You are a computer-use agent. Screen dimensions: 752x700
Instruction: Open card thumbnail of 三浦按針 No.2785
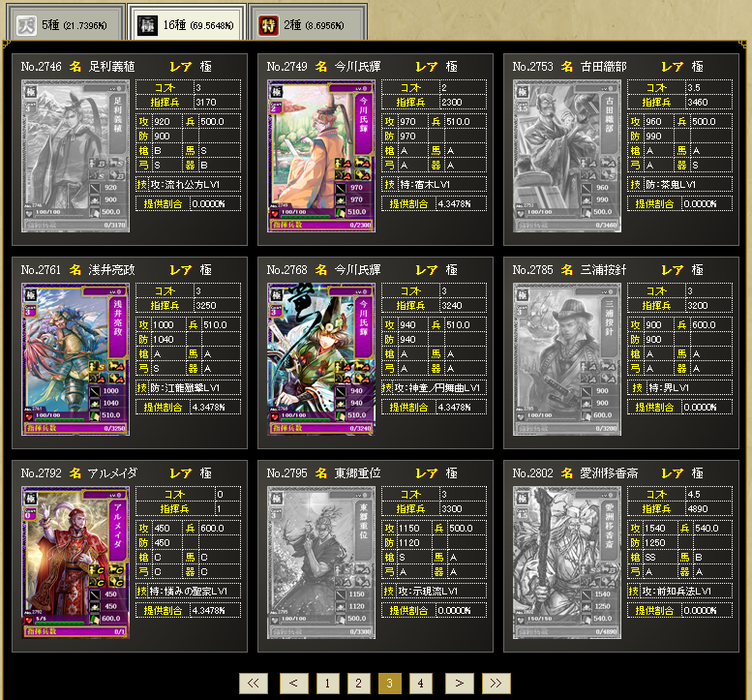pyautogui.click(x=567, y=360)
